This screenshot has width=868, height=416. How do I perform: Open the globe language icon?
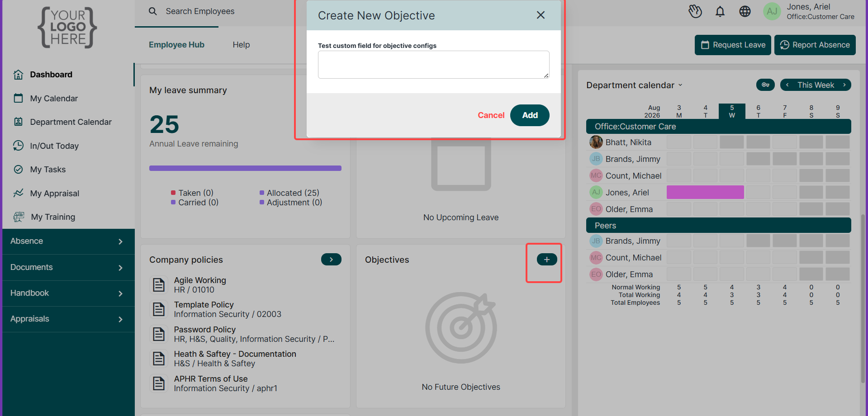click(x=745, y=11)
